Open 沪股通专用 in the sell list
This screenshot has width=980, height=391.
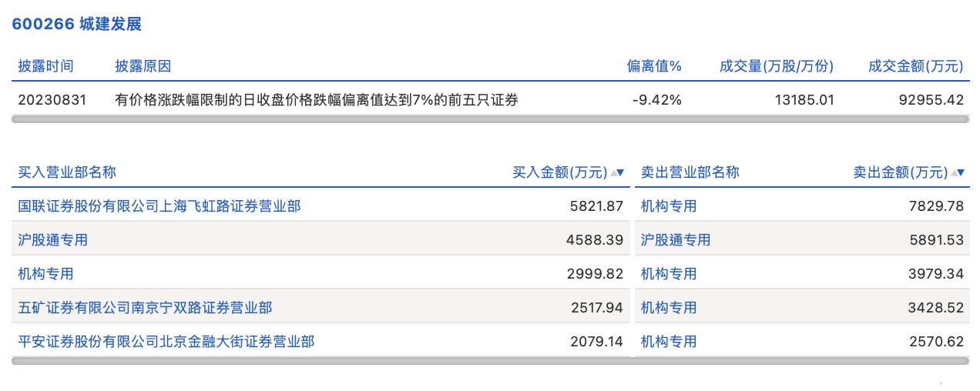click(676, 240)
